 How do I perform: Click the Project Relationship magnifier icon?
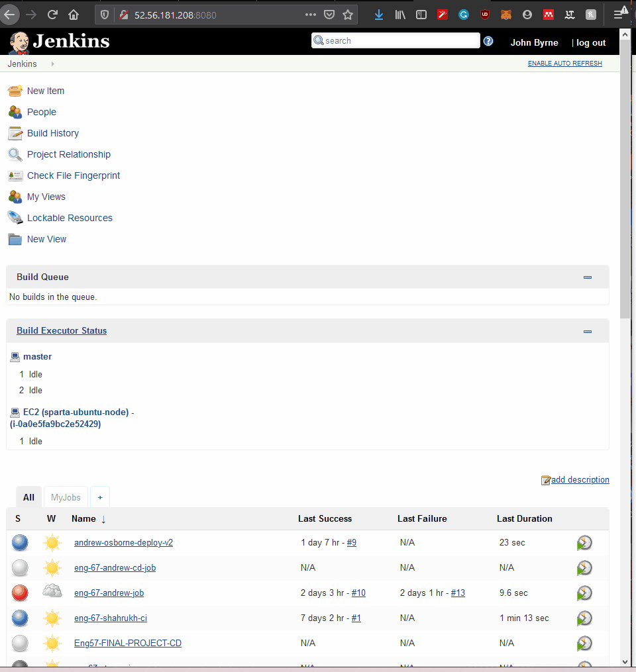[x=15, y=154]
